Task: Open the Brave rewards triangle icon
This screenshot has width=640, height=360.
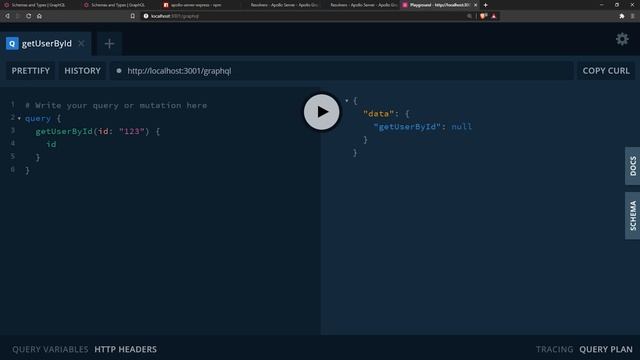Action: [x=494, y=16]
